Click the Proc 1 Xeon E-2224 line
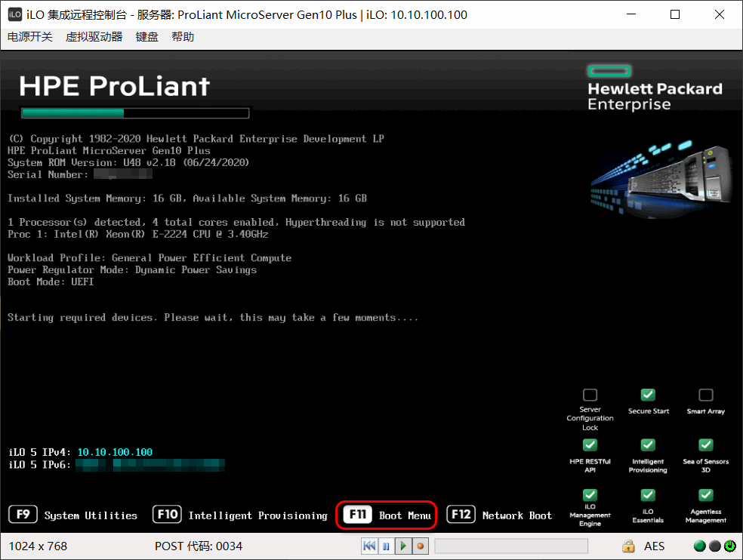Screen dimensions: 743x560 pyautogui.click(x=138, y=234)
